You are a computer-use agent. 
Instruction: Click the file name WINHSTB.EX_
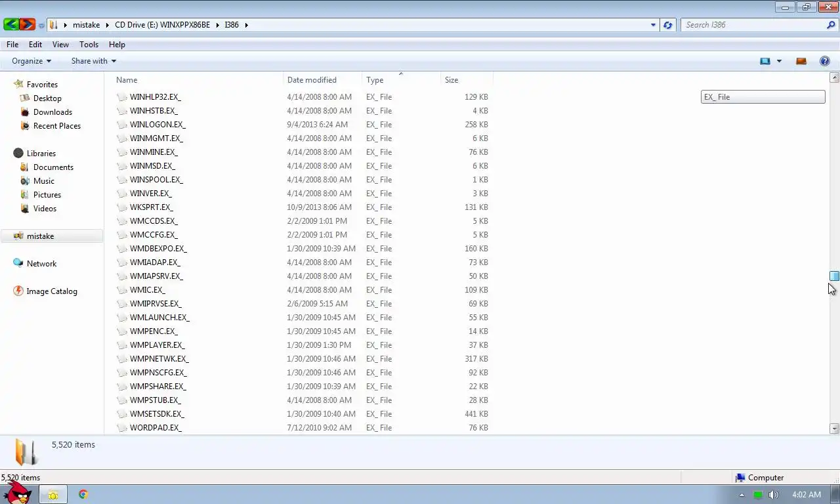(x=154, y=111)
